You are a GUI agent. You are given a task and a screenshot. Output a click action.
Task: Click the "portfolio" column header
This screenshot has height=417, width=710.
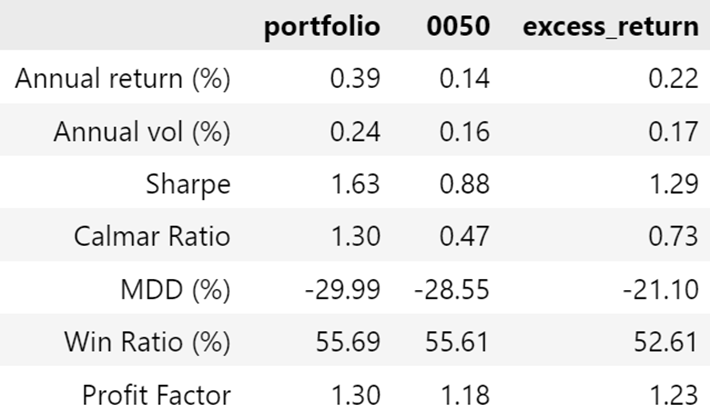[321, 26]
